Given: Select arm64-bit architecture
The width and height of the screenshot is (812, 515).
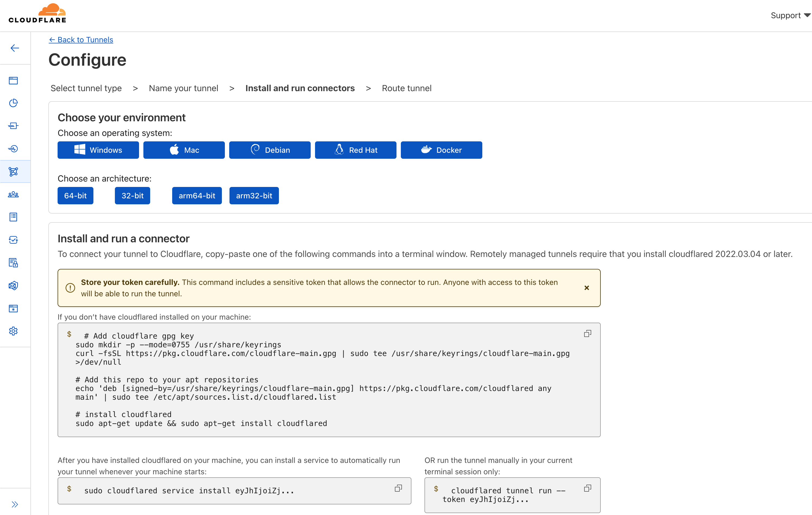Looking at the screenshot, I should (197, 196).
